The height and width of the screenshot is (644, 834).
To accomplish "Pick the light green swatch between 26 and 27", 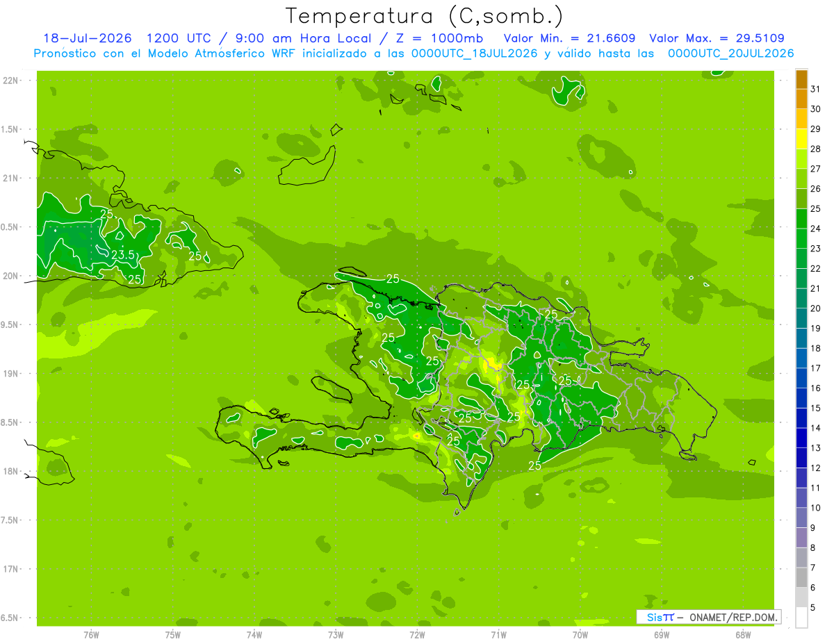I will coord(801,179).
